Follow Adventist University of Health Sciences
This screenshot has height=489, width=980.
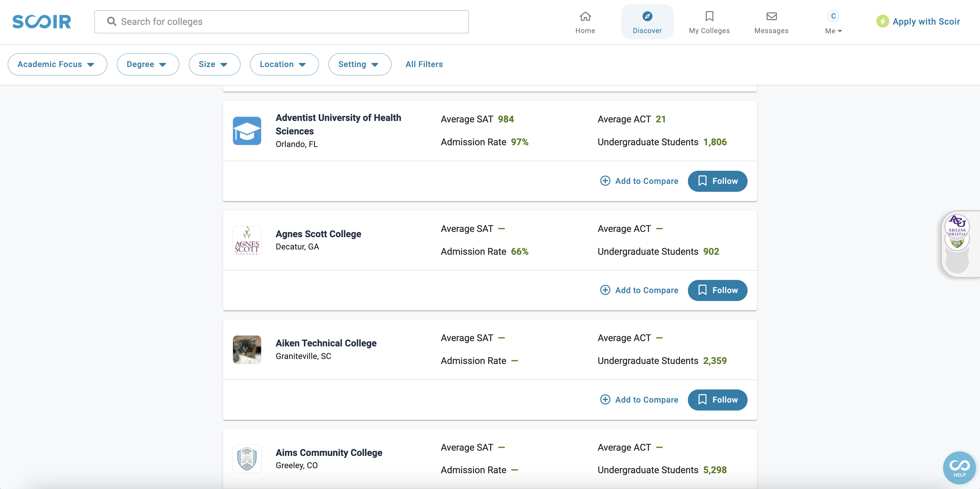[x=717, y=181]
